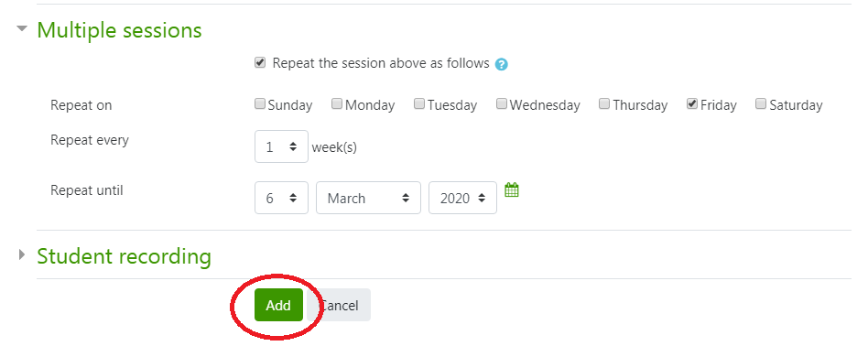Collapse the Multiple sessions section arrow

(22, 28)
